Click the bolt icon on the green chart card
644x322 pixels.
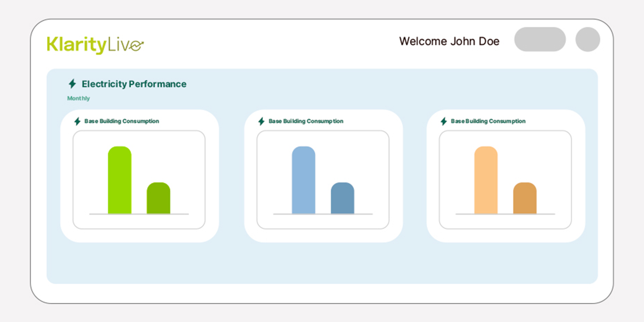(x=77, y=121)
